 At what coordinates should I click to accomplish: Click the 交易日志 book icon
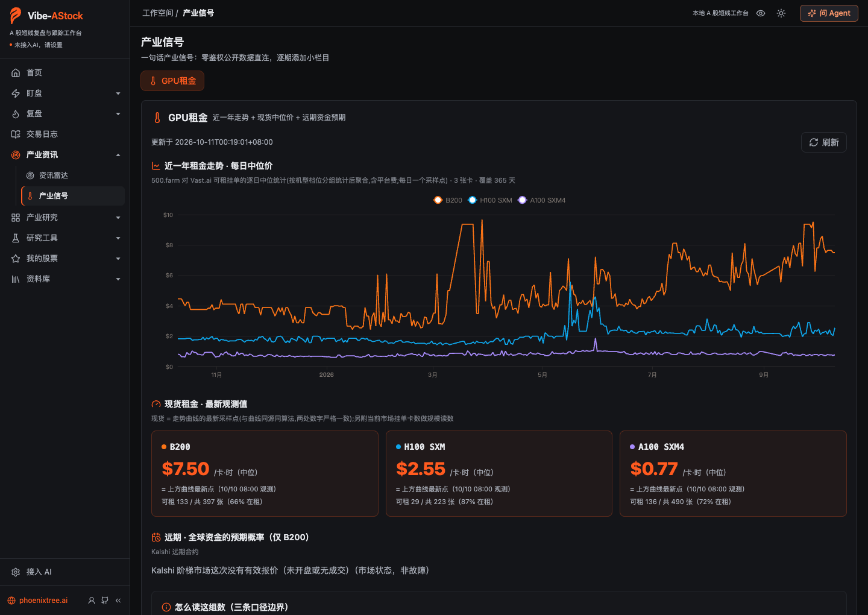(x=16, y=134)
